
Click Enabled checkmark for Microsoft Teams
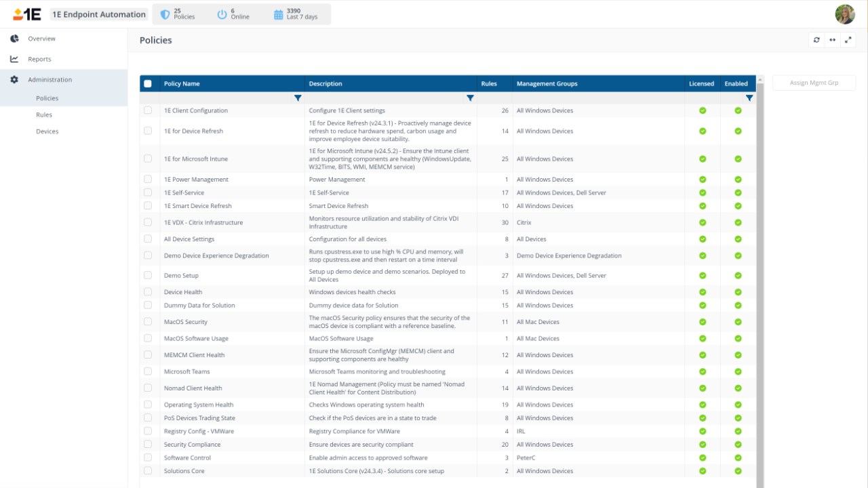738,371
